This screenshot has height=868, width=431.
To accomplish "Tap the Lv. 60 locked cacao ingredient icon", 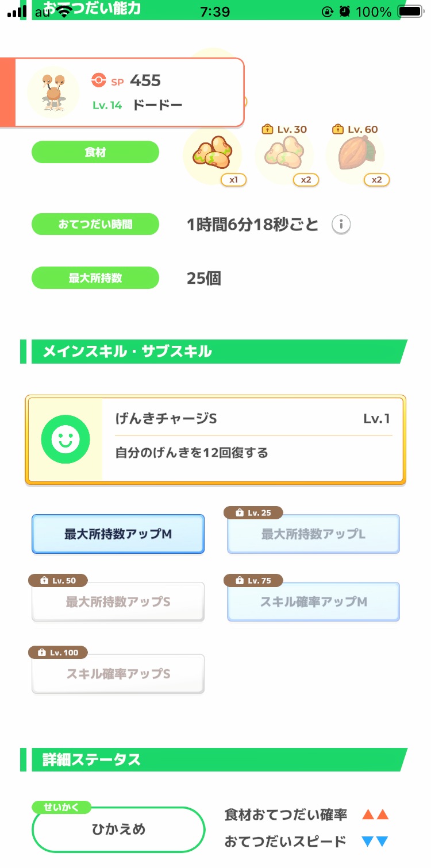I will point(355,153).
